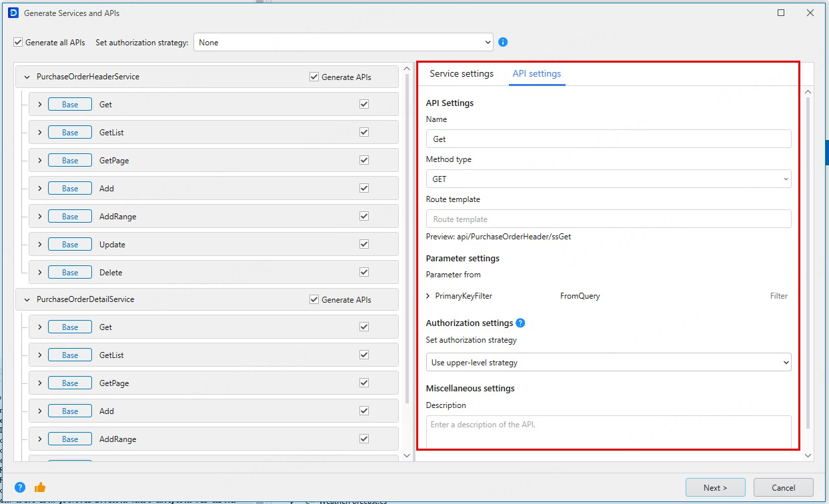Viewport: 829px width, 504px height.
Task: Click the thumbs up feedback icon
Action: coord(40,487)
